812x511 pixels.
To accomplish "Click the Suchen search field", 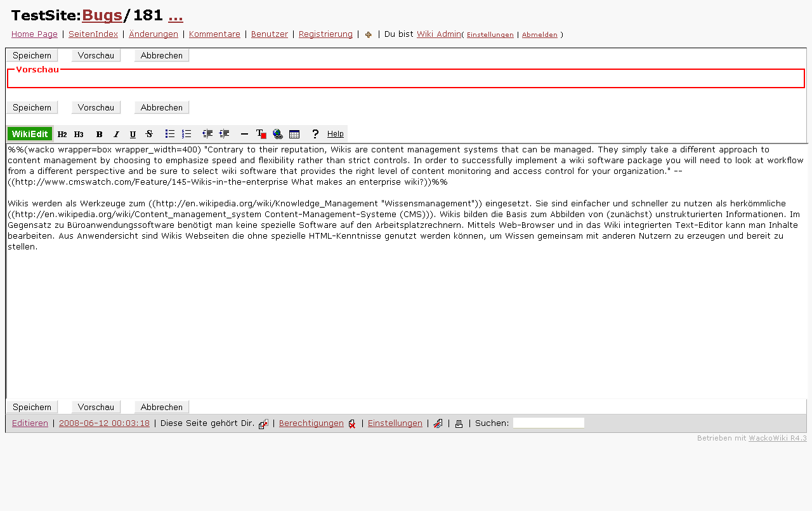I will tap(548, 423).
